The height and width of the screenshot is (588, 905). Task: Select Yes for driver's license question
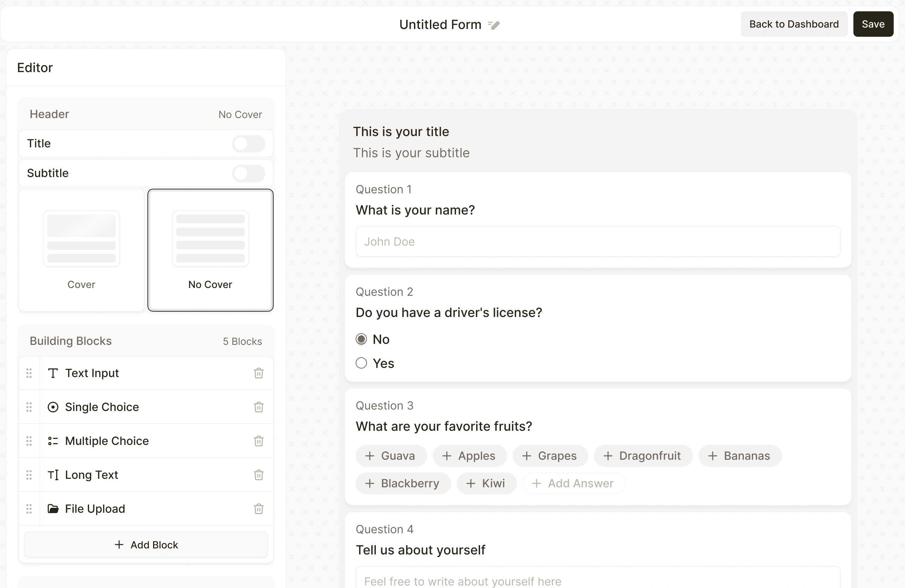coord(361,363)
